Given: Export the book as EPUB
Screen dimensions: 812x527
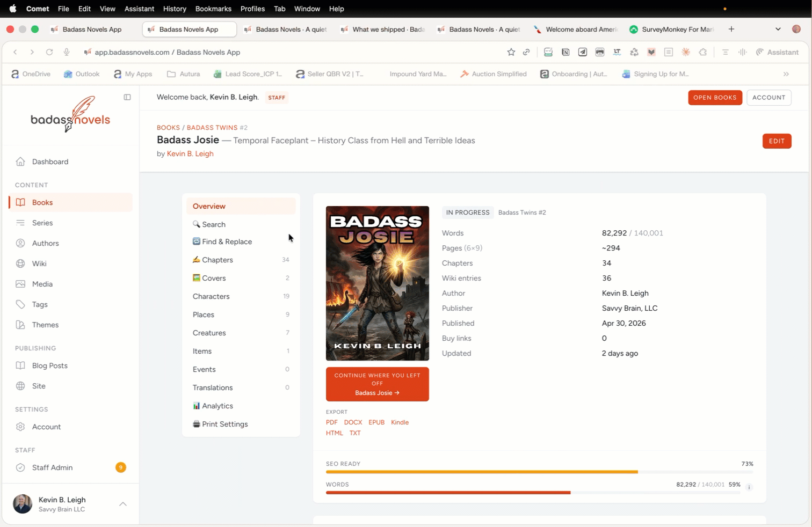Looking at the screenshot, I should pos(376,422).
